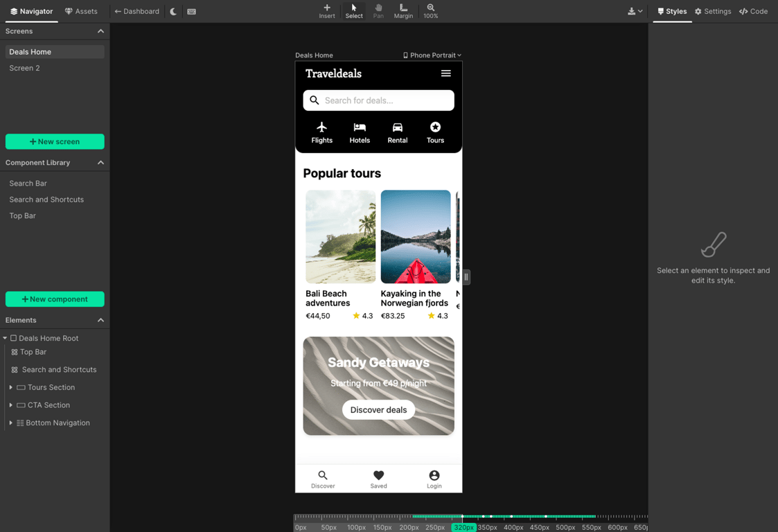The height and width of the screenshot is (532, 778).
Task: Select the Search Bar component in the library
Action: click(28, 183)
